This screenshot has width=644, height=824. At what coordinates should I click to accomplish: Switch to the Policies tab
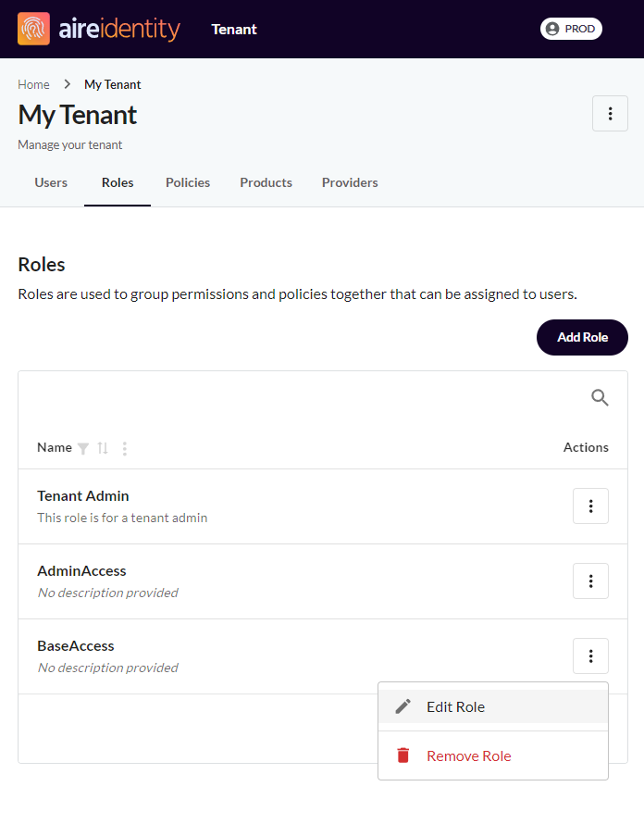[x=188, y=183]
